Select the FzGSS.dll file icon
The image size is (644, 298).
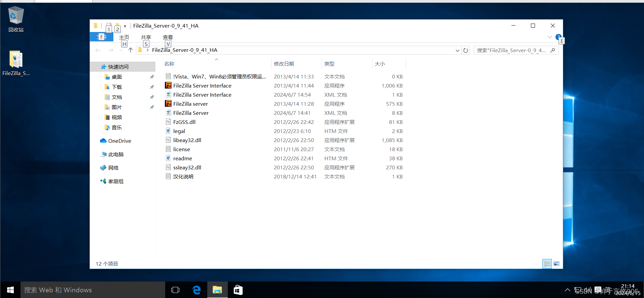(x=168, y=122)
